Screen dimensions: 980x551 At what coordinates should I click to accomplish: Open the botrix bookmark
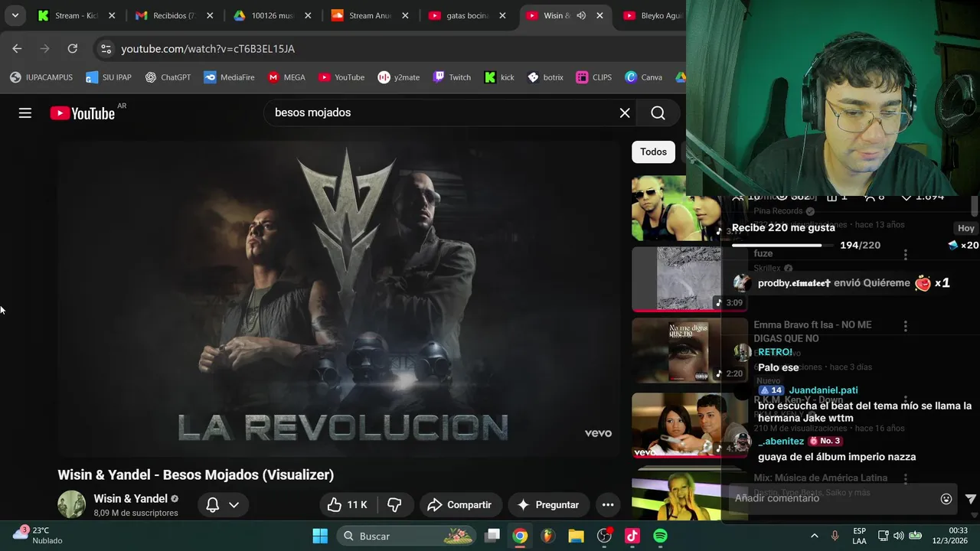[x=545, y=77]
